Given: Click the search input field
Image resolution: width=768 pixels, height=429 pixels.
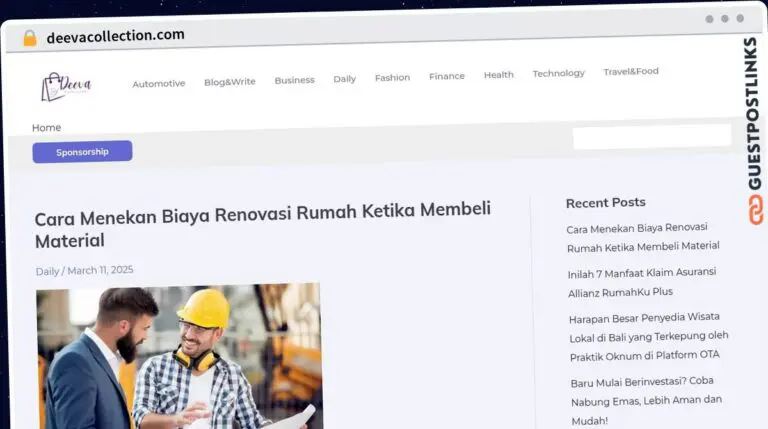Looking at the screenshot, I should coord(651,137).
